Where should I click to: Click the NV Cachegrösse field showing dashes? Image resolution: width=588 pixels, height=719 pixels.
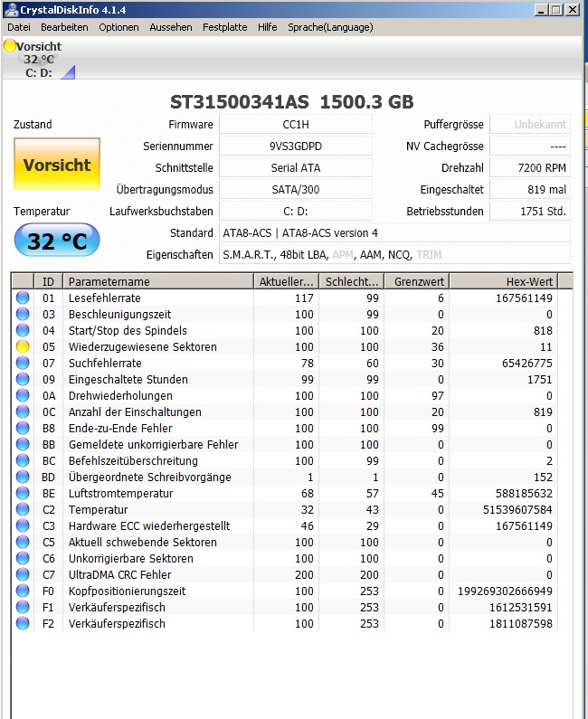[x=530, y=146]
